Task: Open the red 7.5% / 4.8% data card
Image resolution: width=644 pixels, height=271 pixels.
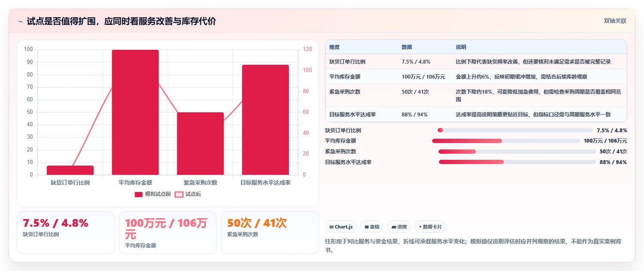Action: [x=65, y=232]
